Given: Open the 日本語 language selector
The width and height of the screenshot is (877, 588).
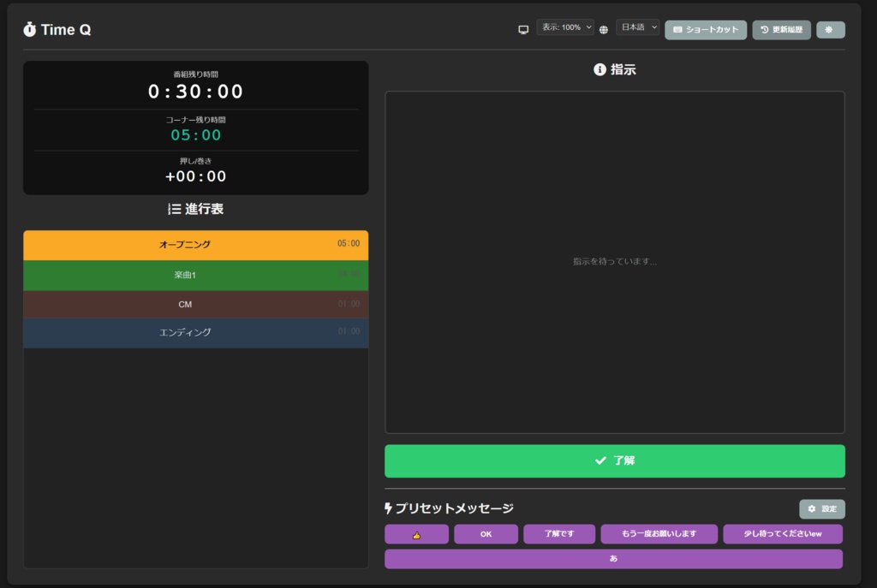Looking at the screenshot, I should click(x=637, y=27).
